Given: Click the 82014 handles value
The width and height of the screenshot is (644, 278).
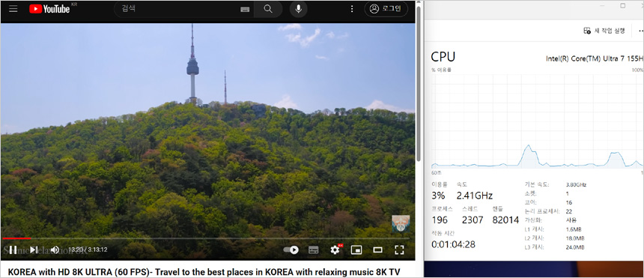Looking at the screenshot, I should [505, 220].
